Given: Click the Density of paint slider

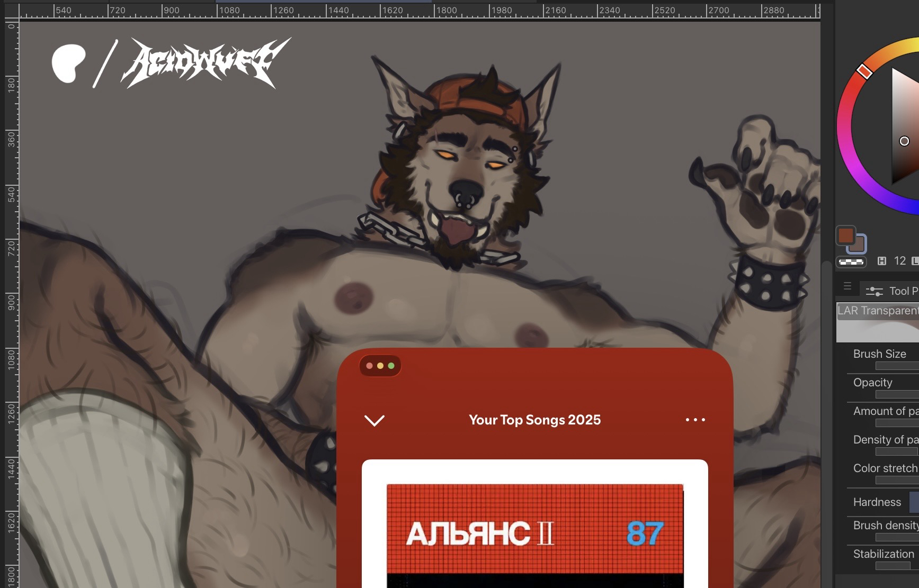Looking at the screenshot, I should click(x=897, y=451).
